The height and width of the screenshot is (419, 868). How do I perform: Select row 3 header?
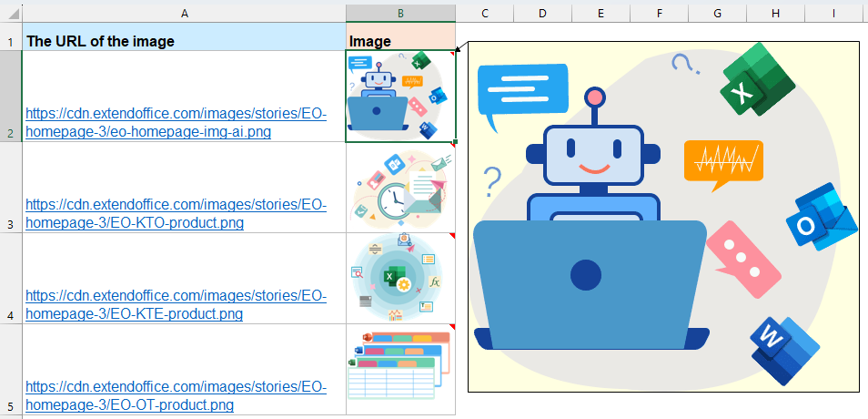10,188
